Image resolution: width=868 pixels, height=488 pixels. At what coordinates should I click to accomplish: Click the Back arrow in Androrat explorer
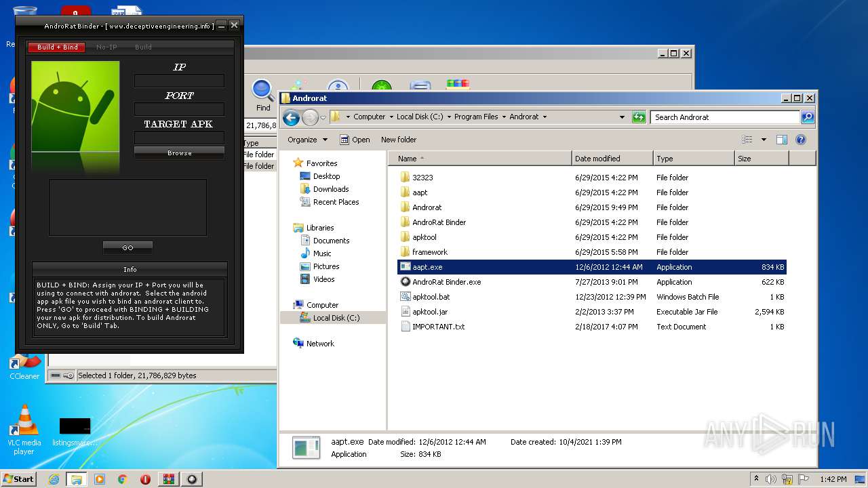point(291,117)
